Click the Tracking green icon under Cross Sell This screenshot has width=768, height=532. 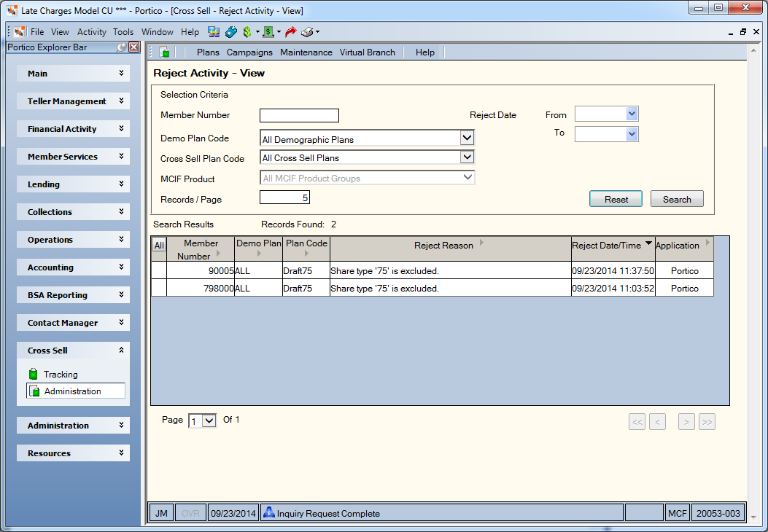click(33, 374)
